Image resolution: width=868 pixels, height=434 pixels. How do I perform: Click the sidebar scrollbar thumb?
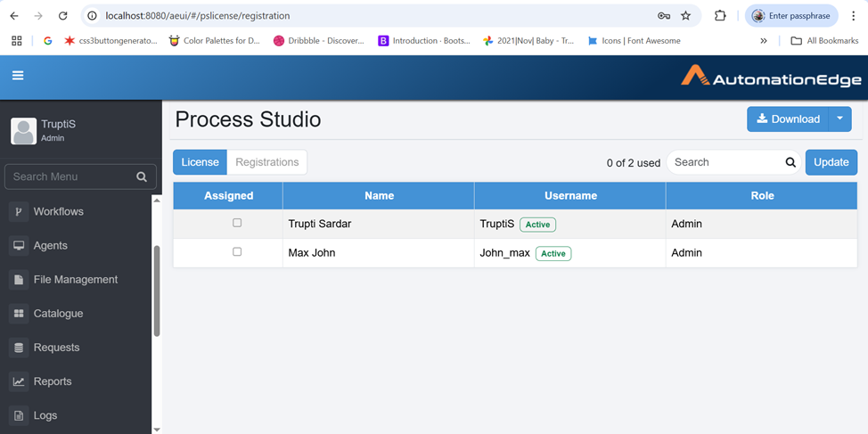coord(157,291)
